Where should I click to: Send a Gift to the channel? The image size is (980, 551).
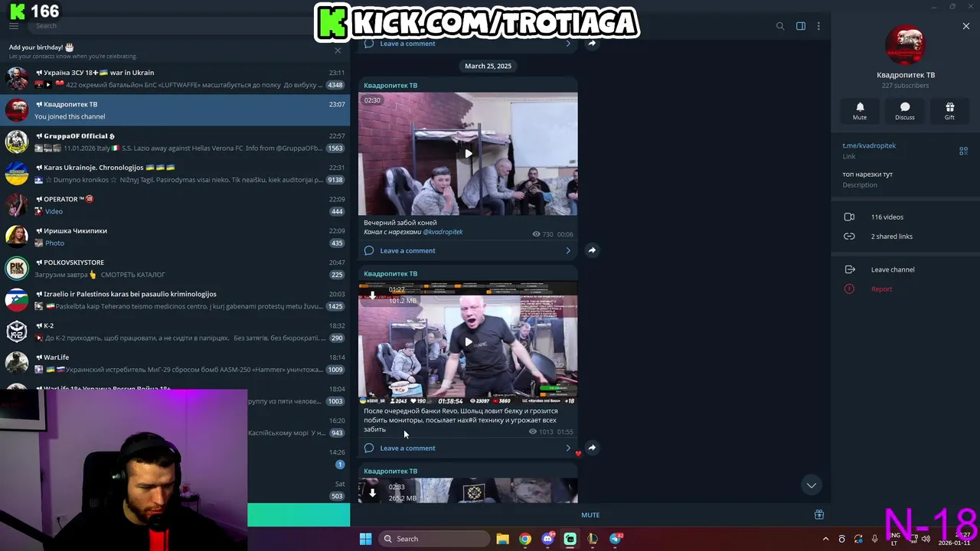[949, 111]
